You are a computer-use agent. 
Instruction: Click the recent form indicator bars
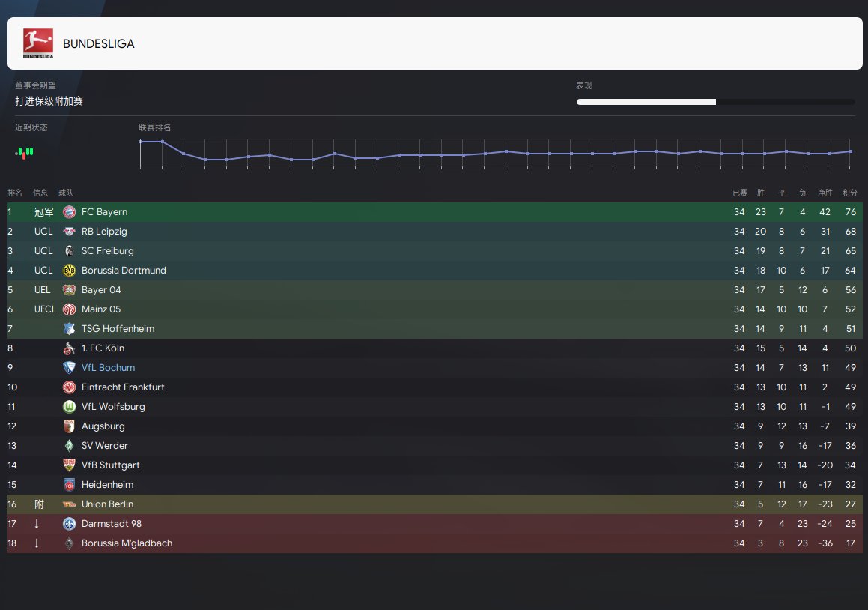(25, 152)
